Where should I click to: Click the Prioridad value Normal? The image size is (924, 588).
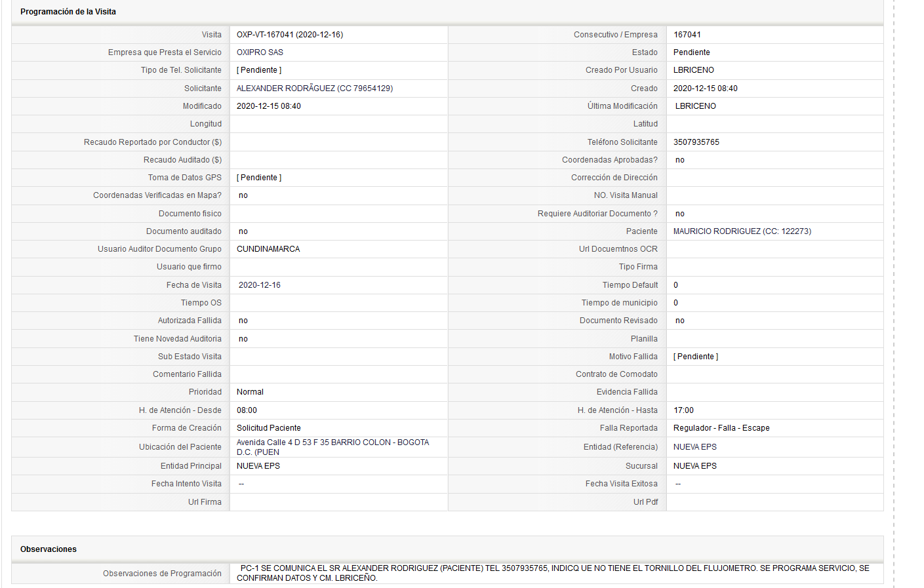[x=250, y=392]
